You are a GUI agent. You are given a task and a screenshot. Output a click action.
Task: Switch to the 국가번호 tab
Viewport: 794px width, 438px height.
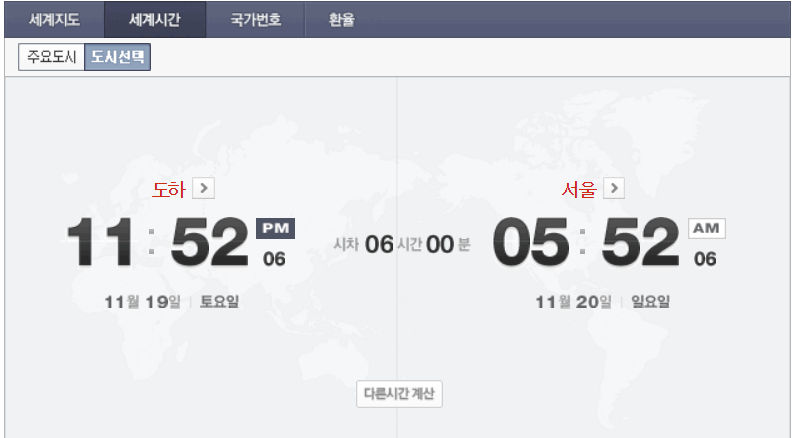[255, 20]
